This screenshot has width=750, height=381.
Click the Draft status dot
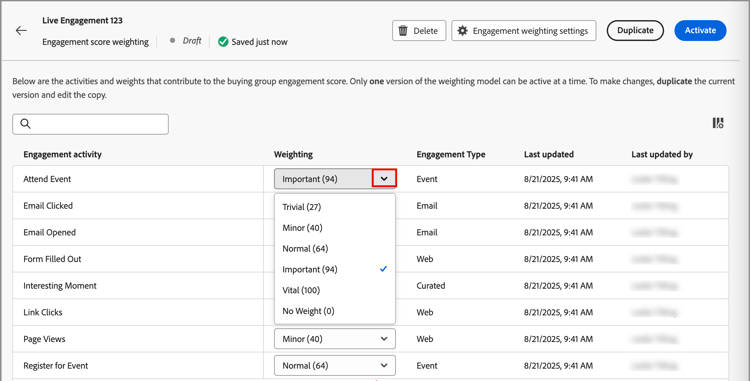click(x=173, y=41)
